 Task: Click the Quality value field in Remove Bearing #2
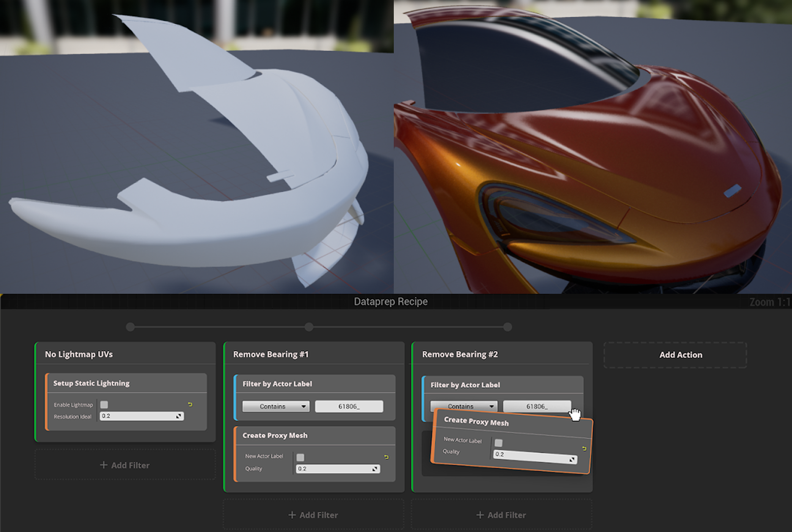pyautogui.click(x=535, y=457)
